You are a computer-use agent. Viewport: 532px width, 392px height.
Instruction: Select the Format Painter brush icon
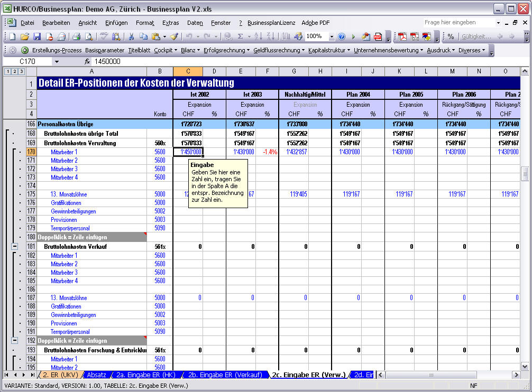point(175,36)
